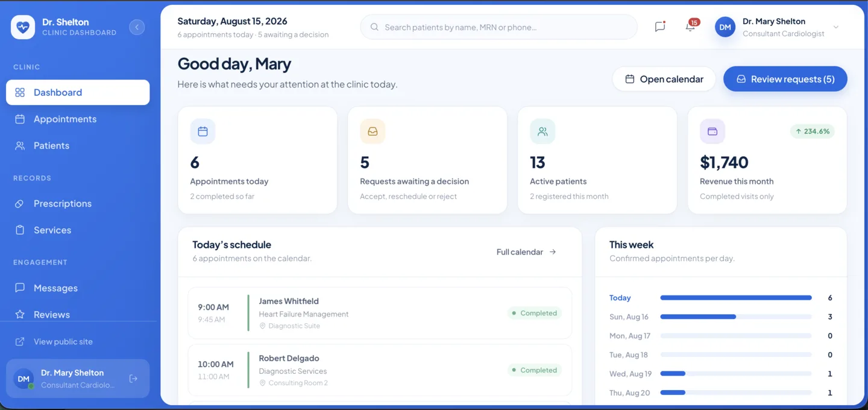
Task: Click the patient search field
Action: [498, 27]
